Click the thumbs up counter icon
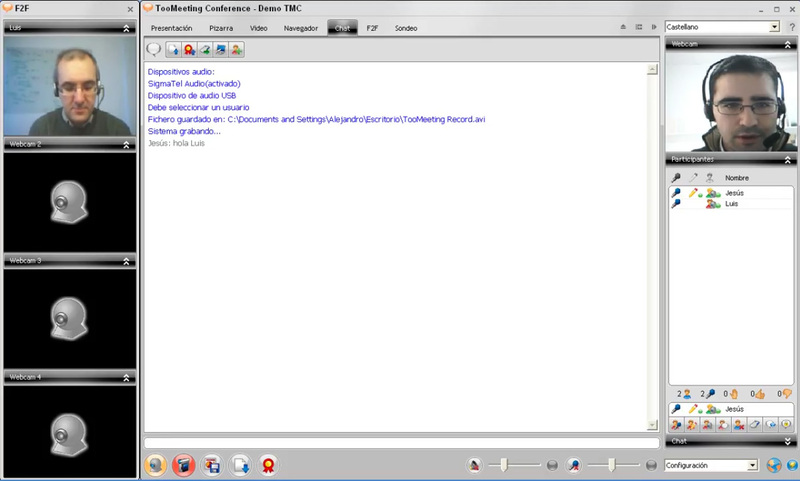Image resolution: width=800 pixels, height=481 pixels. pos(760,394)
